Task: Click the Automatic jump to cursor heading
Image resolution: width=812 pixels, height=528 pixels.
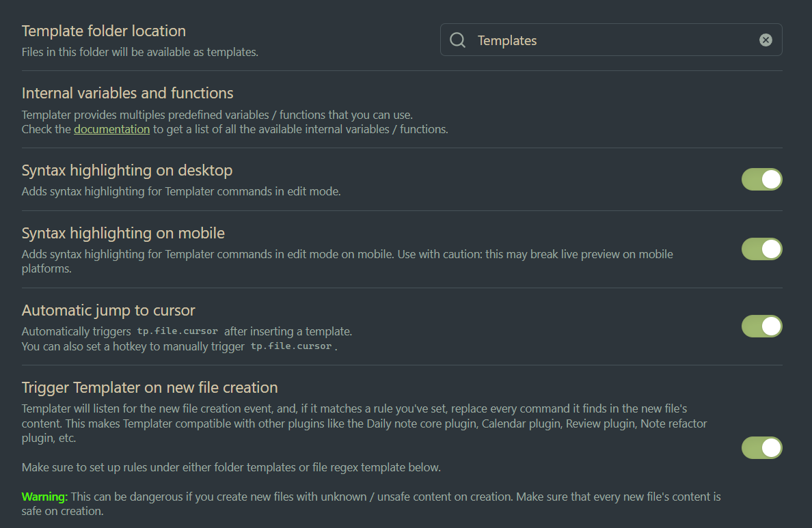Action: tap(109, 311)
